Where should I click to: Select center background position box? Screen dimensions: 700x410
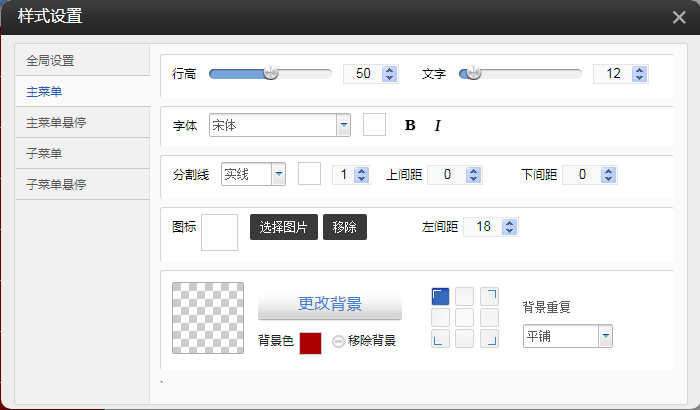click(x=465, y=317)
